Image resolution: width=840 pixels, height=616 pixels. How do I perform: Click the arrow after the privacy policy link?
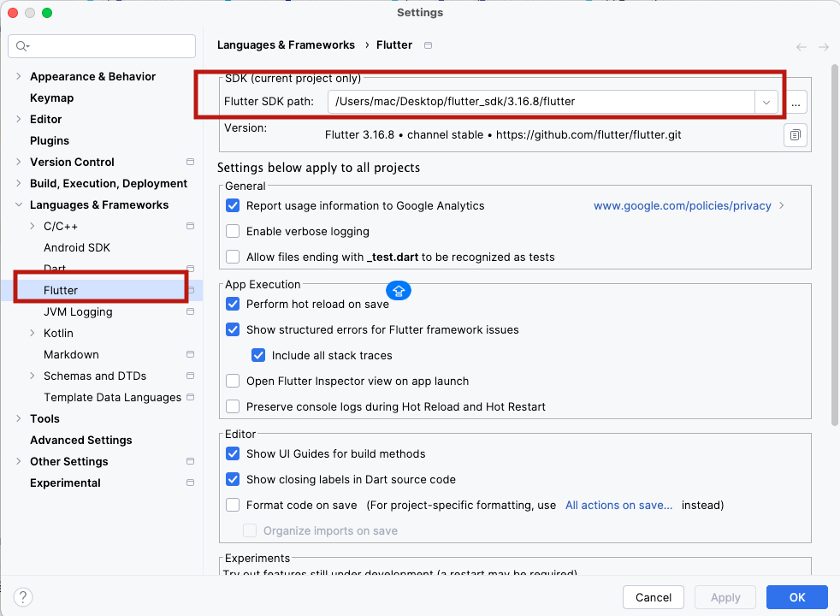(782, 205)
